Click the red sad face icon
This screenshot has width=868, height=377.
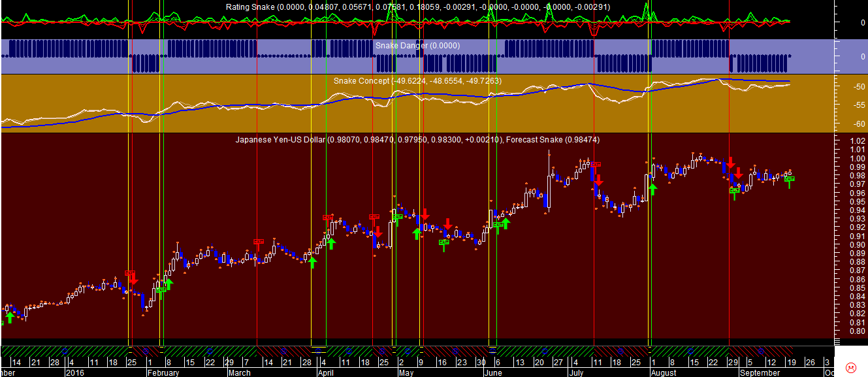(x=851, y=368)
